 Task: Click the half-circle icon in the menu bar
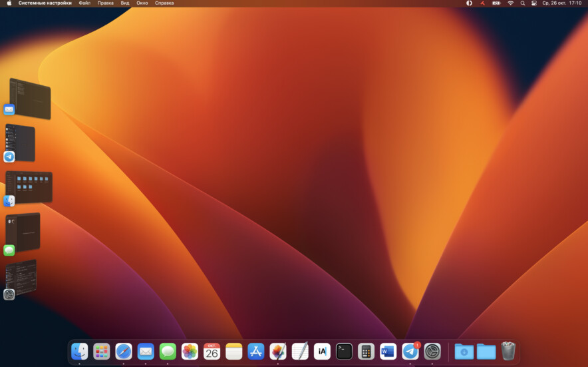pyautogui.click(x=469, y=3)
